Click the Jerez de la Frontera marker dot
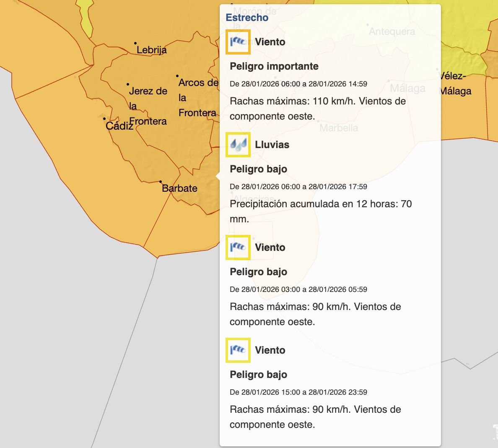This screenshot has width=498, height=448. [x=128, y=84]
